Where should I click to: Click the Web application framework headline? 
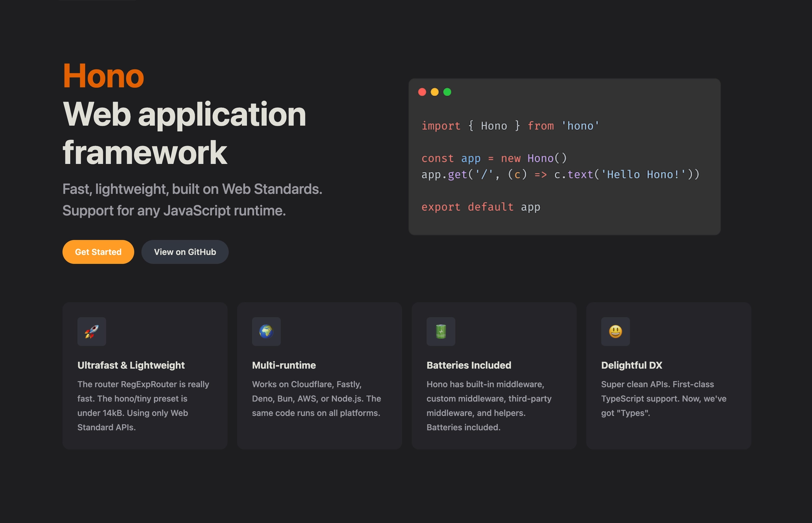pos(184,133)
